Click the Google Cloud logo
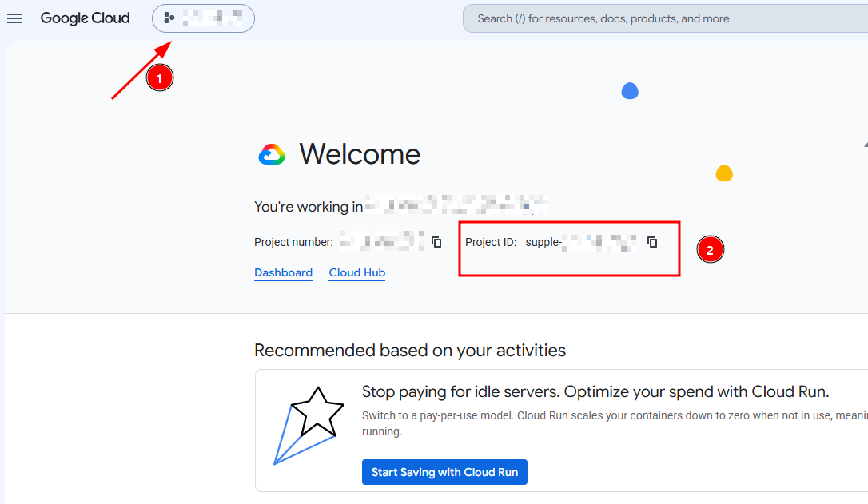Screen dimensions: 868x504 tap(86, 18)
